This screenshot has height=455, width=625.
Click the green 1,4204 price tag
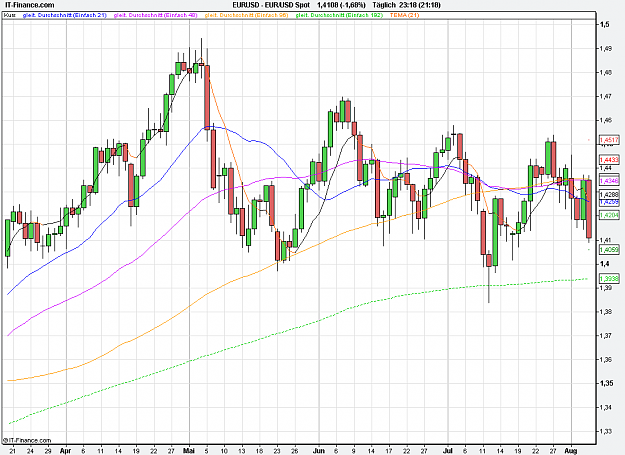[609, 215]
